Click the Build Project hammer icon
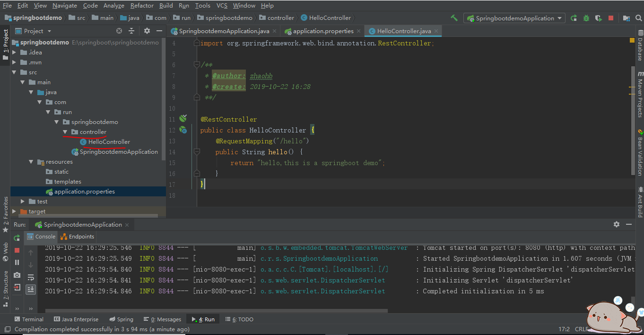 (x=454, y=18)
